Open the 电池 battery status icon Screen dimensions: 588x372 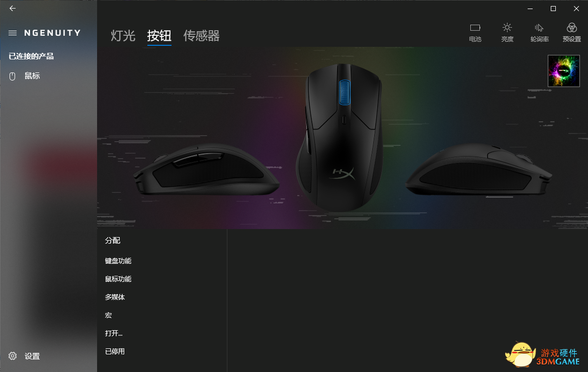click(475, 28)
